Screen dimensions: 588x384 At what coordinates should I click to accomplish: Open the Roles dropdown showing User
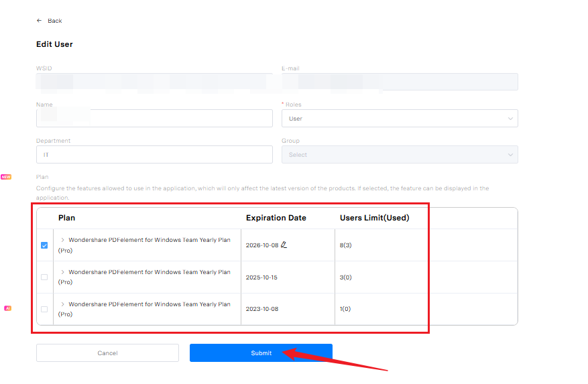point(400,119)
